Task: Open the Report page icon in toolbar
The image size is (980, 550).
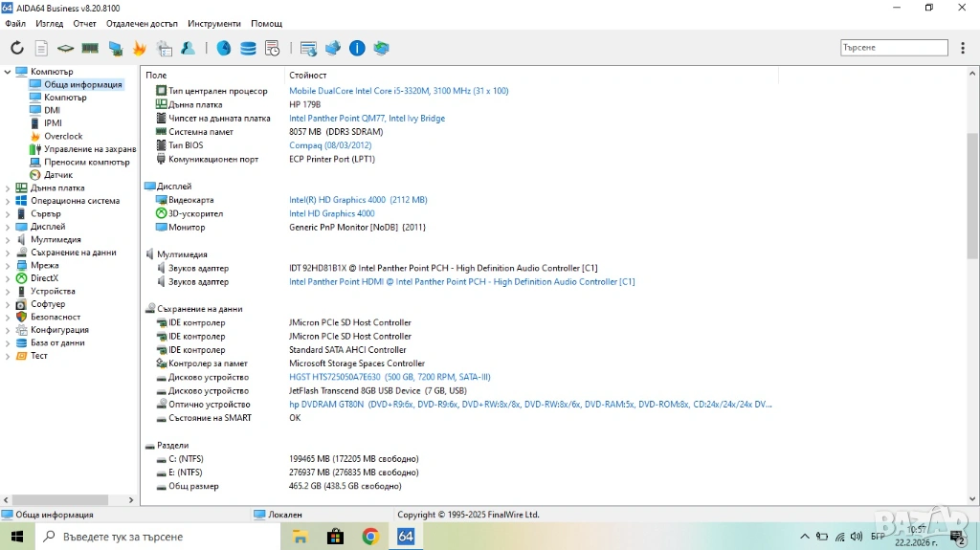Action: click(41, 48)
